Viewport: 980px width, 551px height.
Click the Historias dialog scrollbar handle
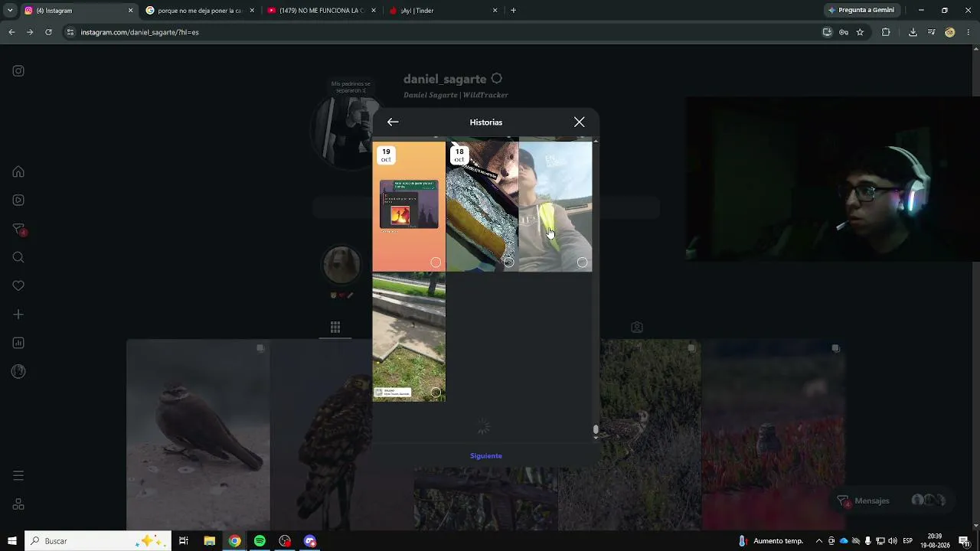click(x=596, y=430)
